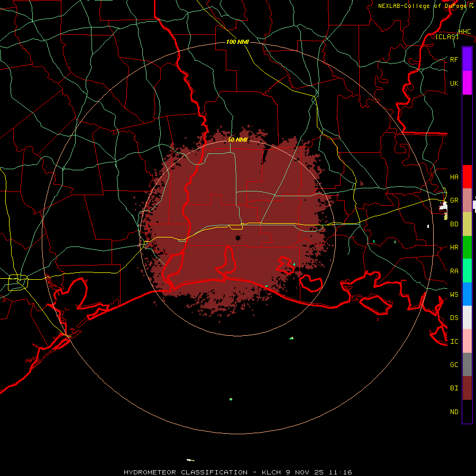Click the "100 NMI" range ring label

[237, 42]
